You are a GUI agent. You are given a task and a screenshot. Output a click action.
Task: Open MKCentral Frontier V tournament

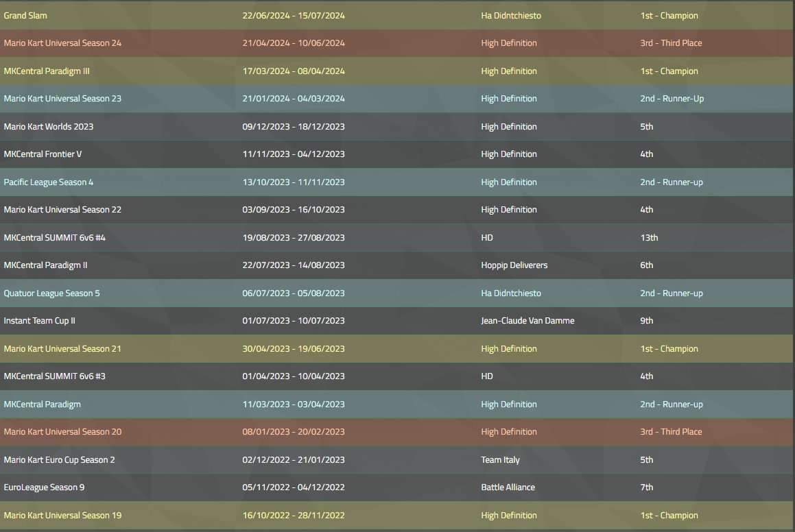click(43, 154)
